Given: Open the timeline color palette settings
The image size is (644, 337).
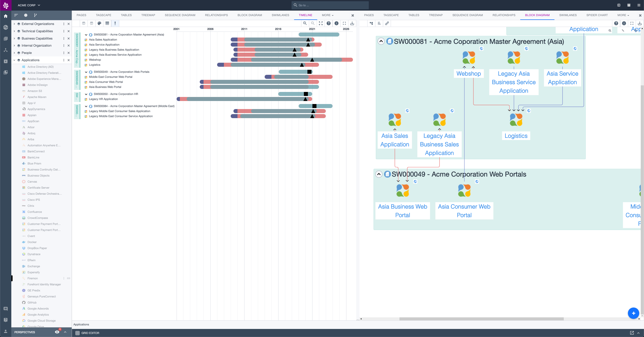Looking at the screenshot, I should pos(99,23).
